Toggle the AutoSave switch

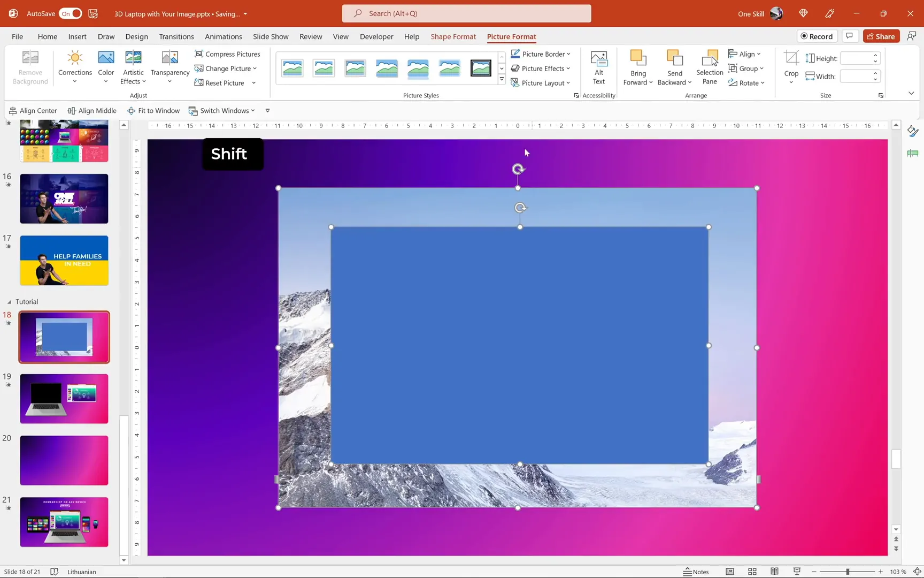pos(71,13)
